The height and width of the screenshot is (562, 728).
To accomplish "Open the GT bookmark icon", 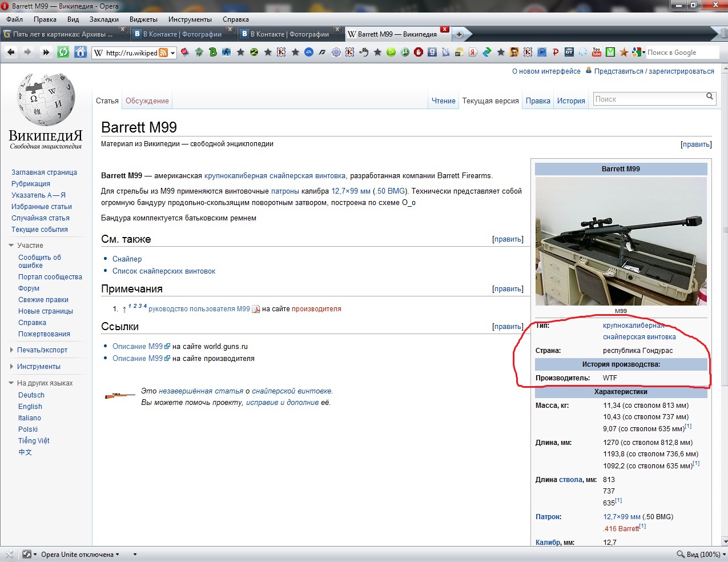I will pyautogui.click(x=569, y=52).
